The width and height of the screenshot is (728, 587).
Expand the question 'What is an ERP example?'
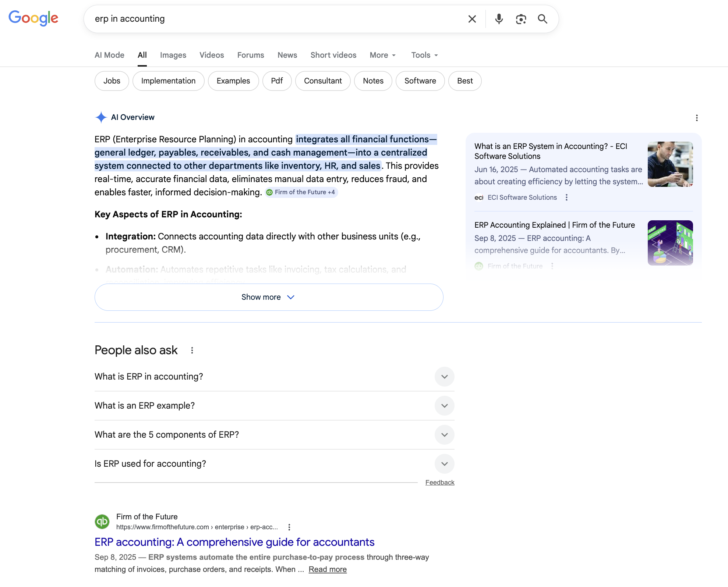point(444,406)
